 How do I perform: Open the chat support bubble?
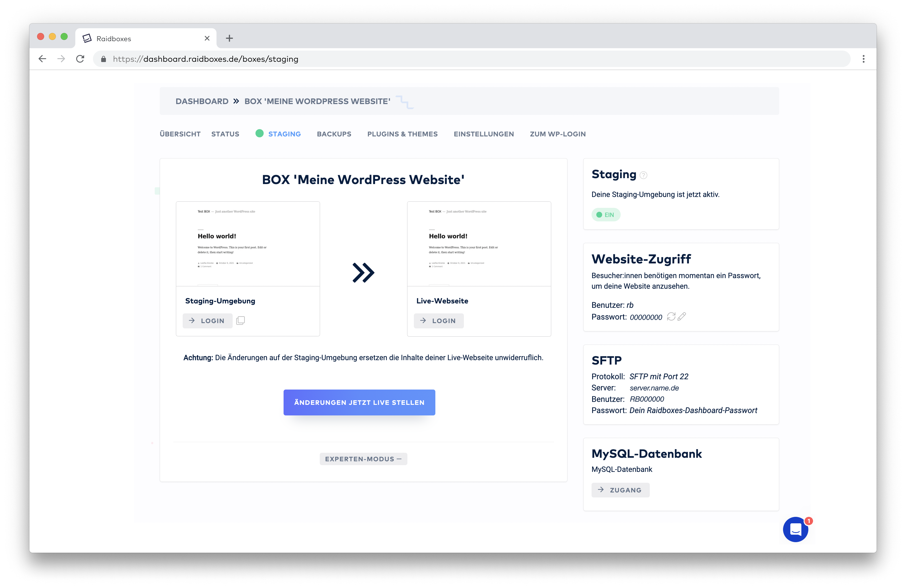[x=795, y=529]
